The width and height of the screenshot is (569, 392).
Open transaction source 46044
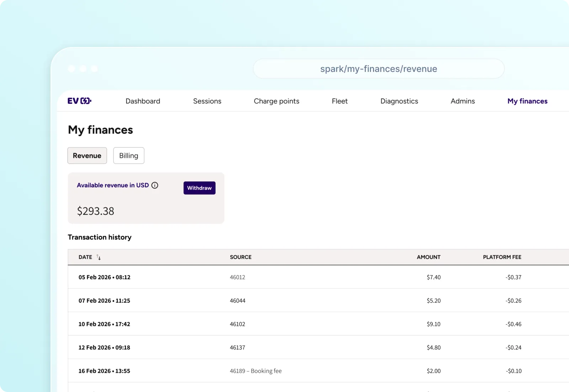[x=237, y=301]
